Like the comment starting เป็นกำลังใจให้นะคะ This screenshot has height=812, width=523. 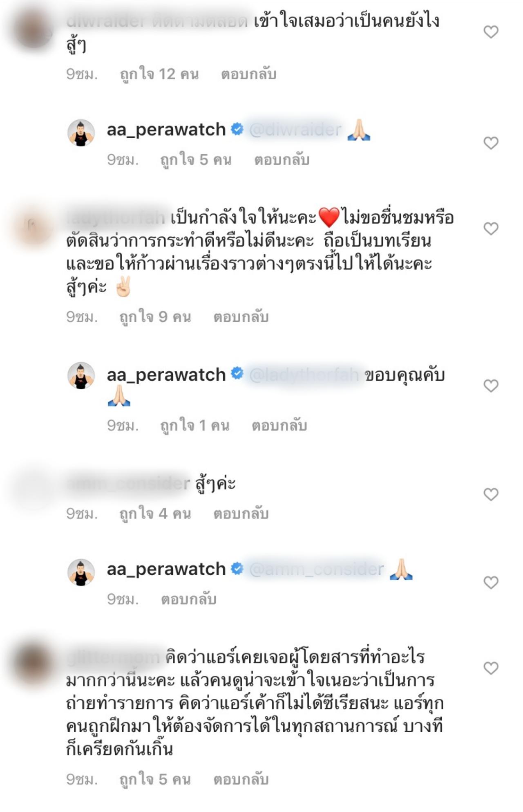(x=491, y=228)
